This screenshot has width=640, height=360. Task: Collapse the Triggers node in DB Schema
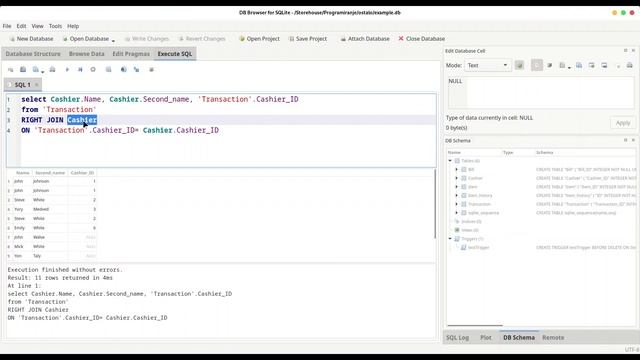tap(450, 239)
